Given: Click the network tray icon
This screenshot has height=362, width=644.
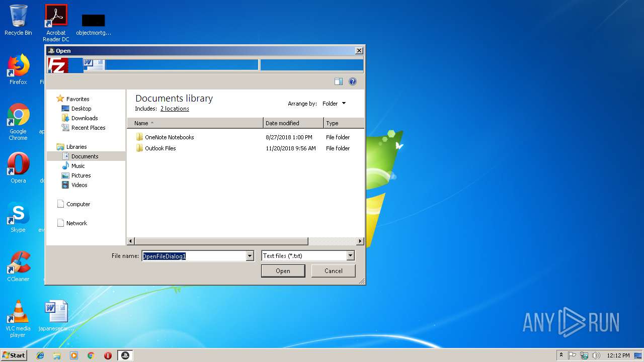Looking at the screenshot, I should pos(584,355).
